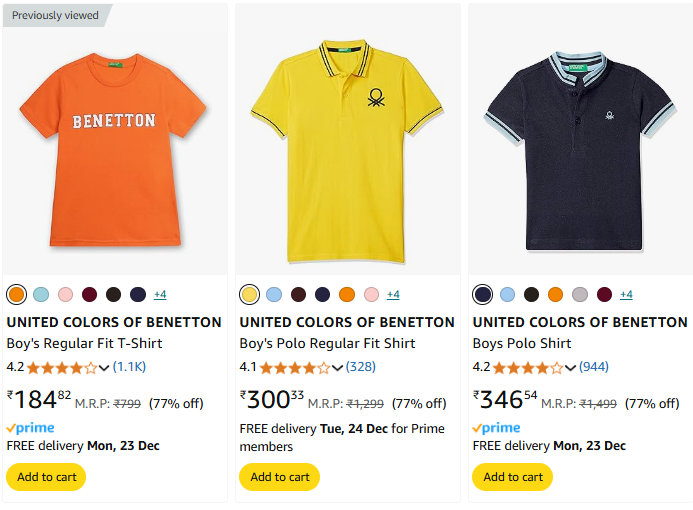Open the Boy's Polo Regular Fit Shirt title

[327, 343]
